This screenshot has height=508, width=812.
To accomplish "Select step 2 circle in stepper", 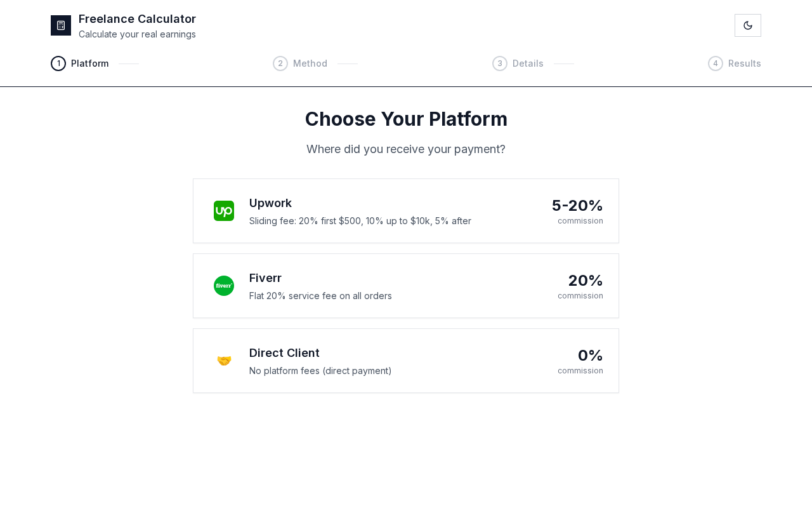I will [280, 63].
